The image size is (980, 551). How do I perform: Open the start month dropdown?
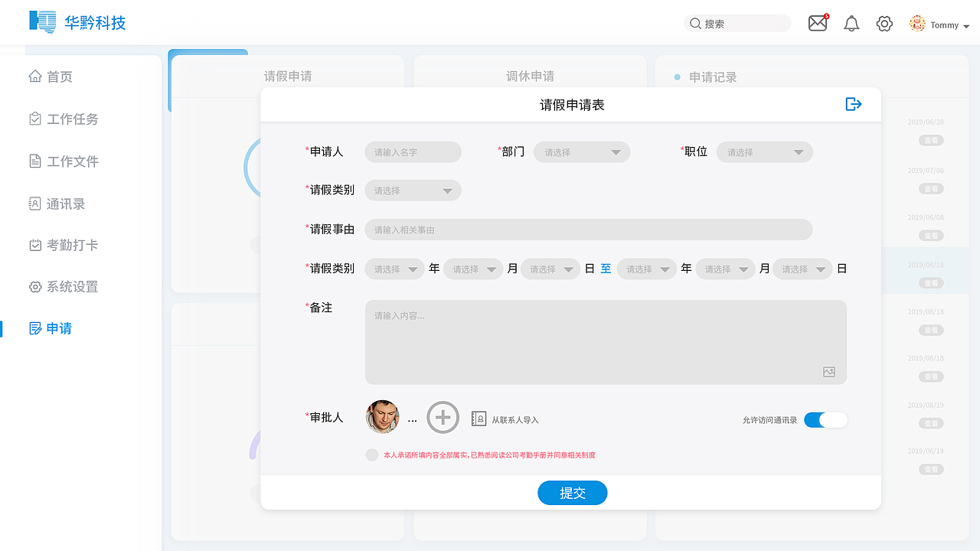coord(473,269)
